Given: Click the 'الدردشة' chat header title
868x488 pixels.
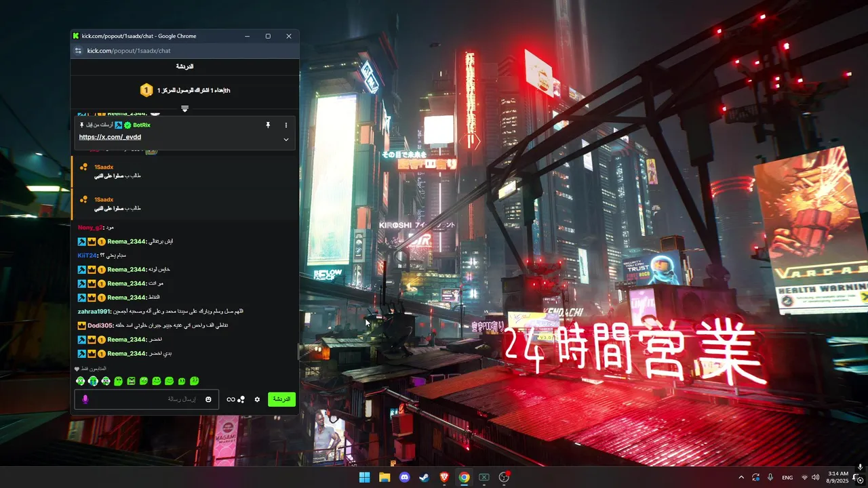Looking at the screenshot, I should 184,66.
